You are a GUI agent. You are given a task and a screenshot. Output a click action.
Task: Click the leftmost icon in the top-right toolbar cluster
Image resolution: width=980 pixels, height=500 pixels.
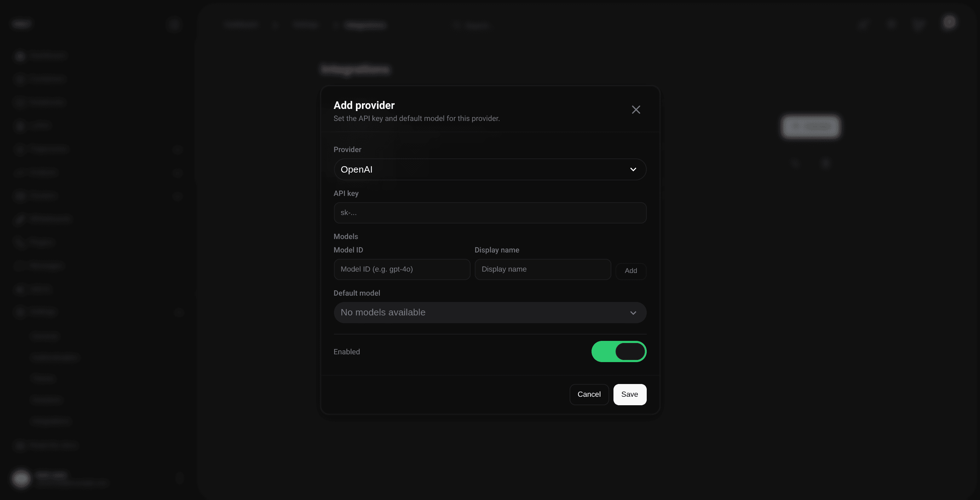coord(864,24)
